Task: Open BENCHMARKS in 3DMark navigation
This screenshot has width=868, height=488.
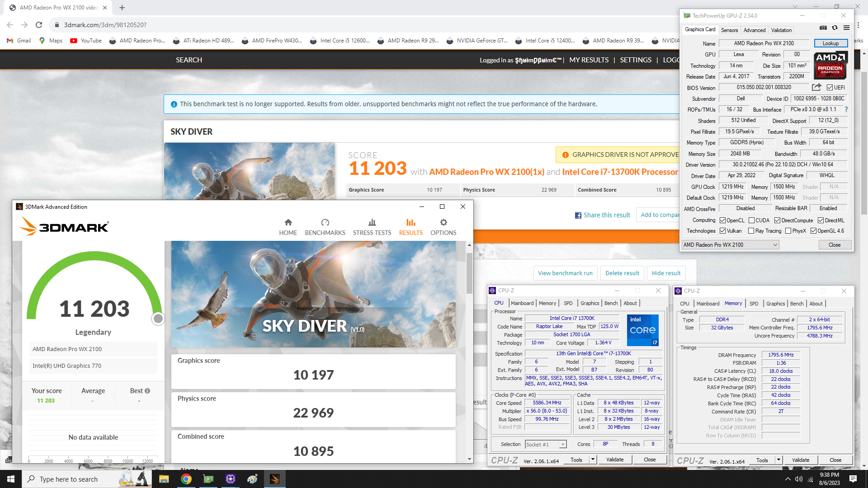Action: coord(325,227)
